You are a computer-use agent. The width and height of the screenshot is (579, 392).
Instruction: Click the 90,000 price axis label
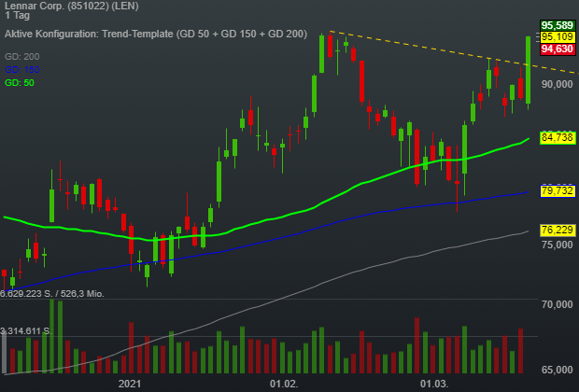pyautogui.click(x=558, y=84)
